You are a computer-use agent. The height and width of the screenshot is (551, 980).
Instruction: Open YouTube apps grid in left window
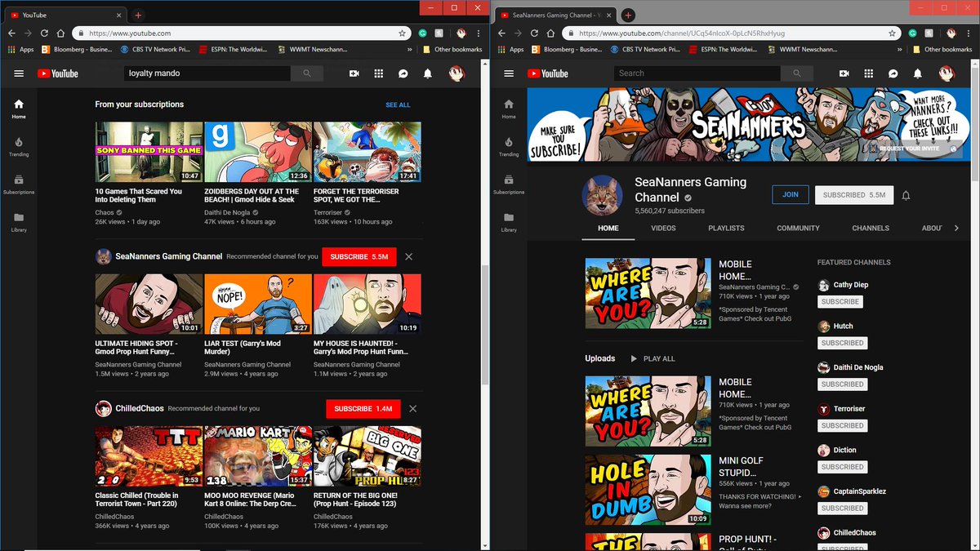(379, 73)
